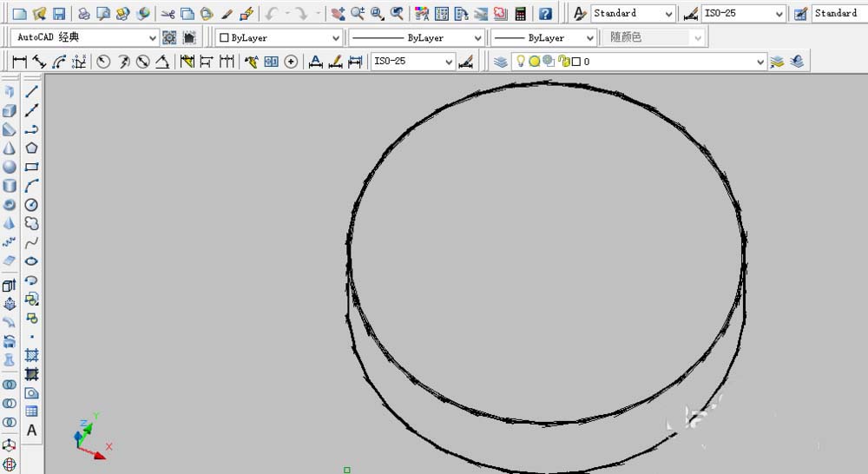868x474 pixels.
Task: Select the Line draw tool
Action: click(x=31, y=91)
